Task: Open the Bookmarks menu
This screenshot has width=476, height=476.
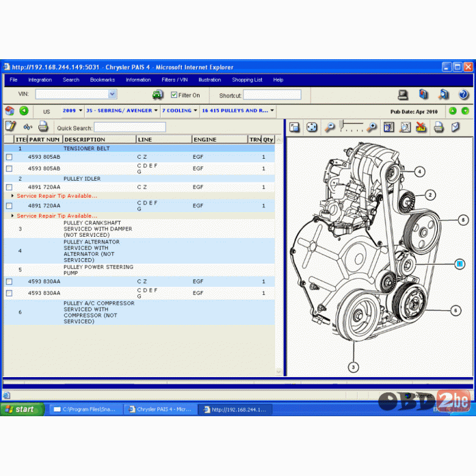Action: tap(103, 80)
